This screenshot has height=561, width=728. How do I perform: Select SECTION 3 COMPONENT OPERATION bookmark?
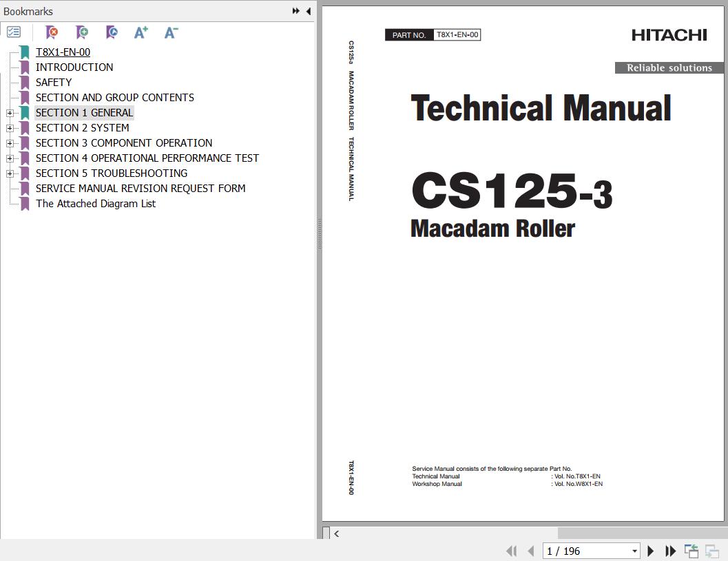click(124, 143)
